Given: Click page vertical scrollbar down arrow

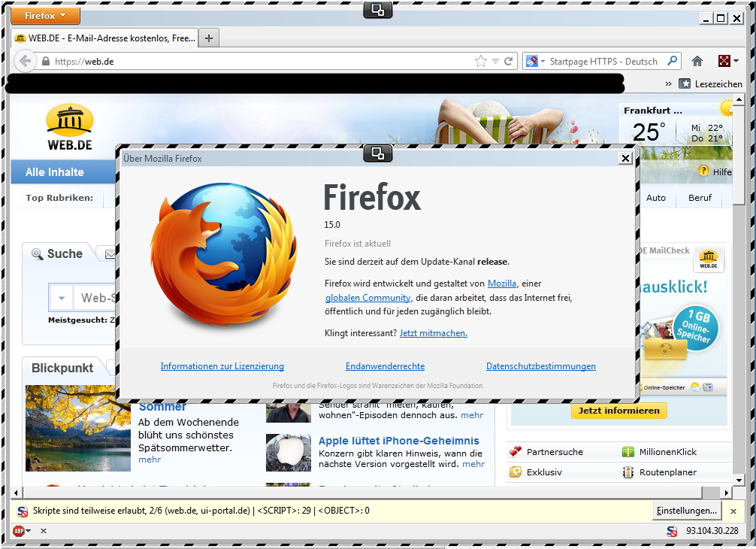Looking at the screenshot, I should click(739, 480).
